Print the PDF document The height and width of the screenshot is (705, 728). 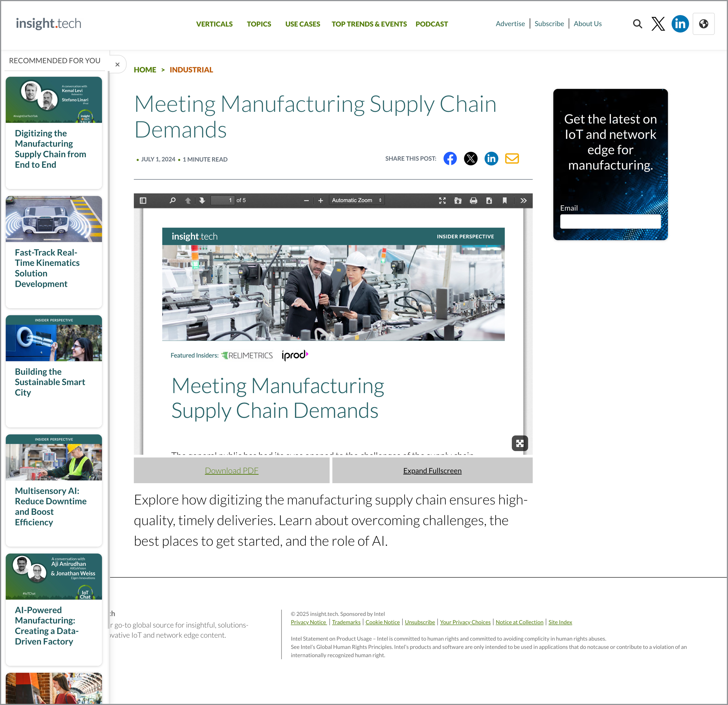pos(473,201)
